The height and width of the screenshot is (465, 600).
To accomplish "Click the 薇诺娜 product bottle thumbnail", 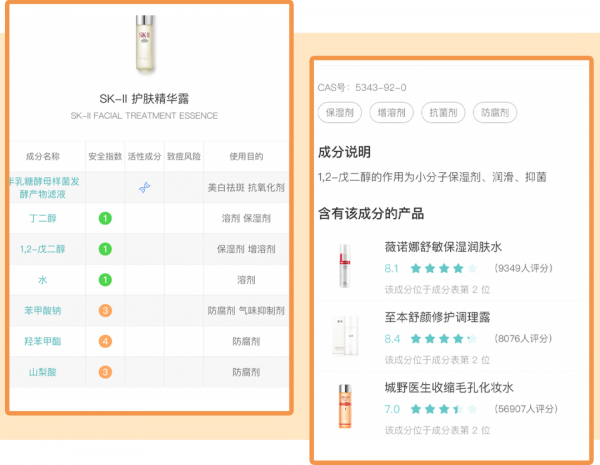I will tap(345, 266).
